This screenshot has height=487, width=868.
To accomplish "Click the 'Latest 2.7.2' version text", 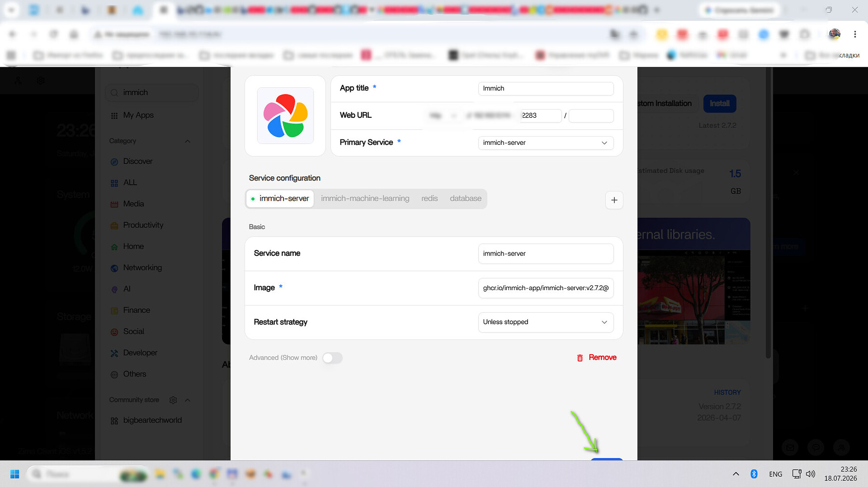I will 718,125.
